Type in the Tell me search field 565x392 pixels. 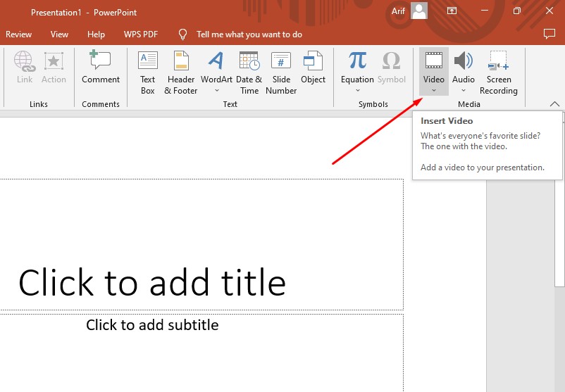point(249,34)
